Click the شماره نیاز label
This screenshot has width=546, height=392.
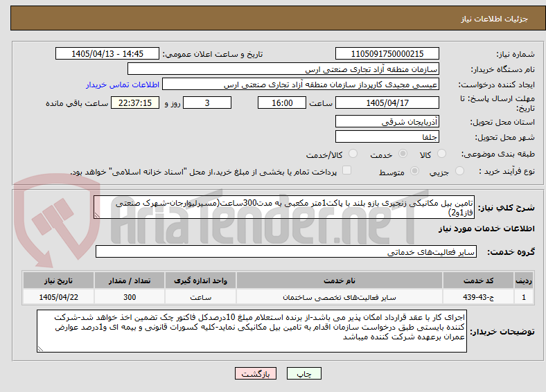[x=516, y=54]
